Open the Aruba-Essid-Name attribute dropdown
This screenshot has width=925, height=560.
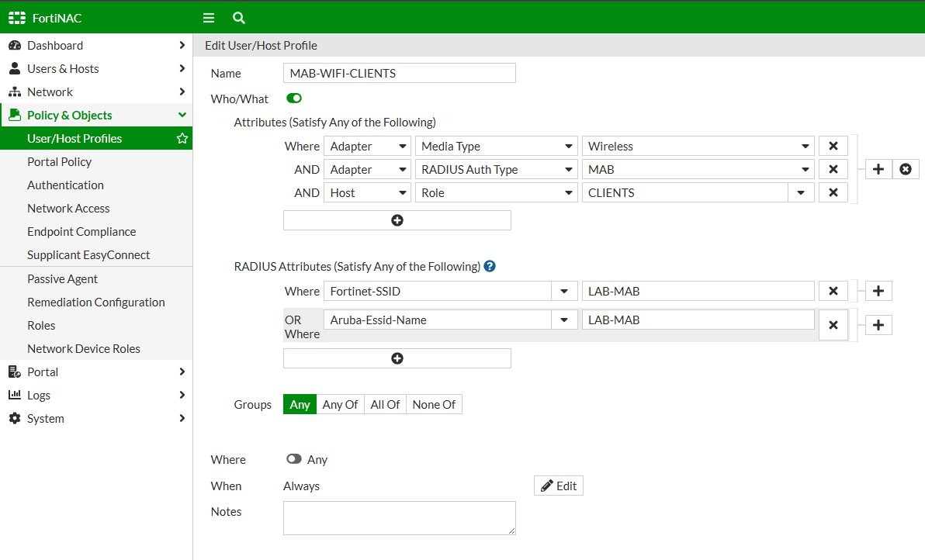tap(564, 320)
